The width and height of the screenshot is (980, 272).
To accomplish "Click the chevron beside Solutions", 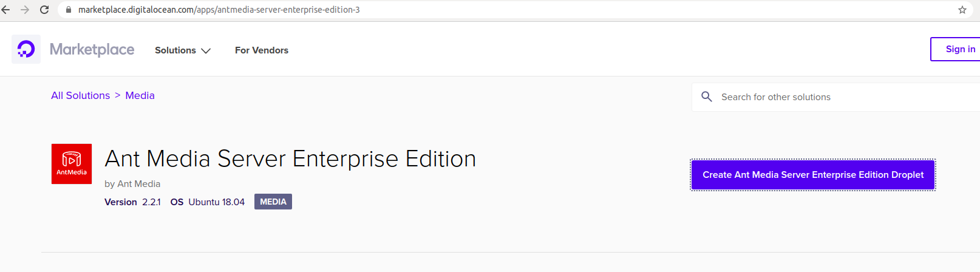I will pos(206,51).
